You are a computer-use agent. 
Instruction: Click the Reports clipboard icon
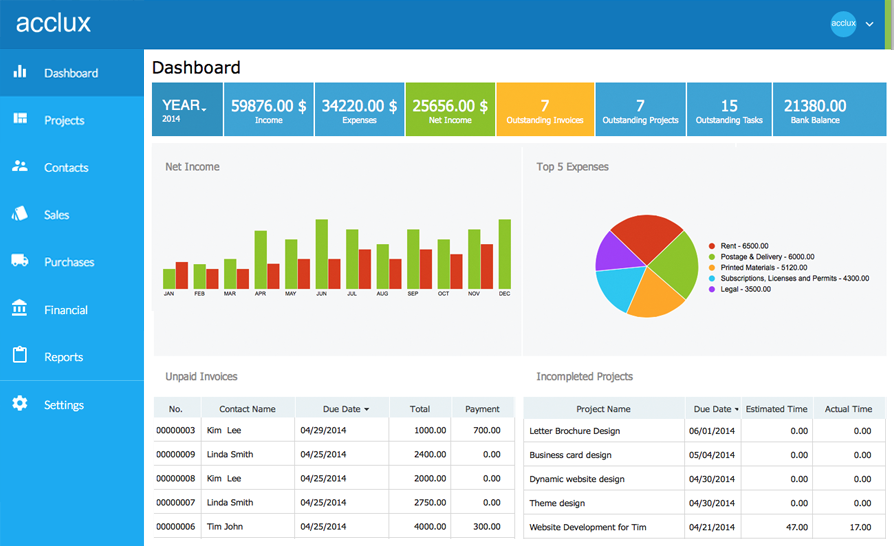[19, 356]
